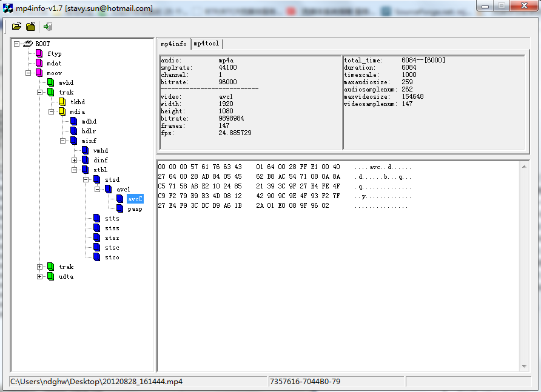Image resolution: width=541 pixels, height=392 pixels.
Task: Select the mdat tree item
Action: 54,63
